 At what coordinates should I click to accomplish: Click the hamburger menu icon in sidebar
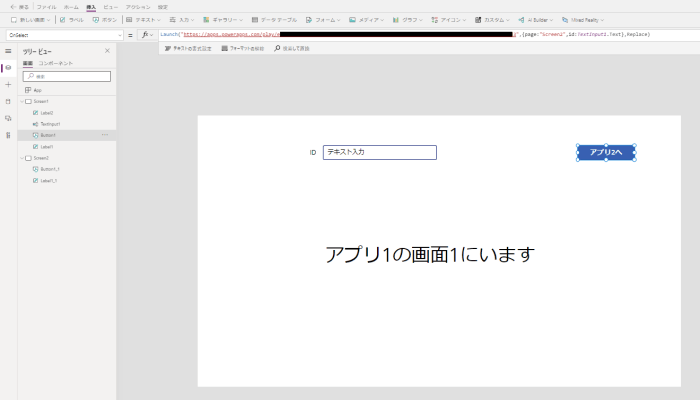pyautogui.click(x=8, y=50)
